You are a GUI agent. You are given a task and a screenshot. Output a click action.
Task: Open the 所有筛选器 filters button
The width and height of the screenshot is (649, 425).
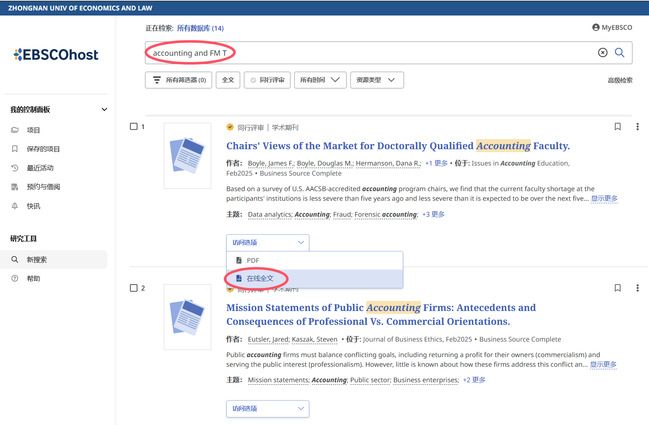[178, 80]
